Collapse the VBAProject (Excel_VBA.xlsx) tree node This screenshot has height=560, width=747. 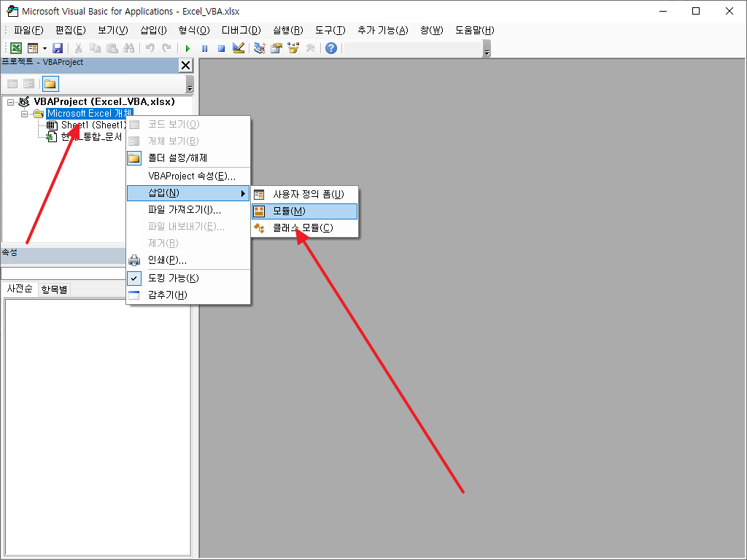10,102
